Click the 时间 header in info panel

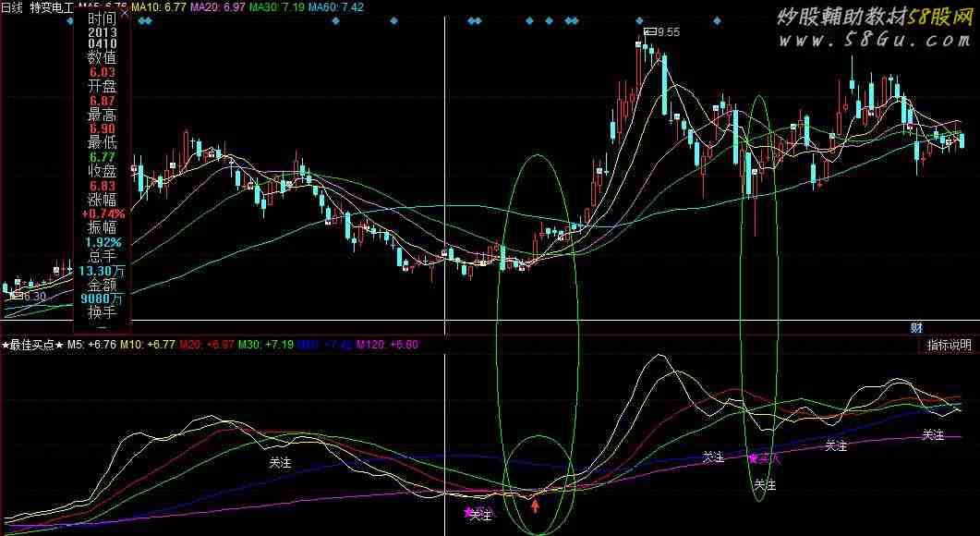coord(102,19)
